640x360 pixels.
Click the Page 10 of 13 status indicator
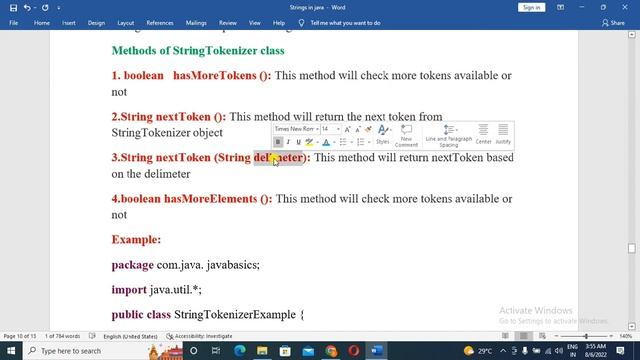pos(20,336)
